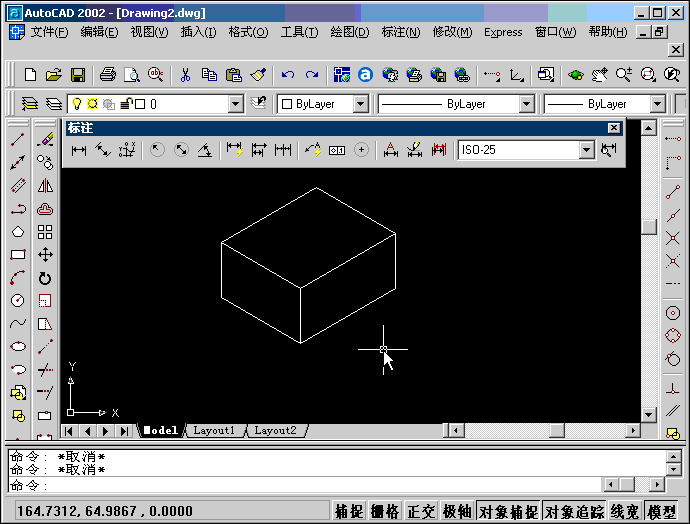This screenshot has width=690, height=524.
Task: Open the 修改(M) menu
Action: click(452, 32)
